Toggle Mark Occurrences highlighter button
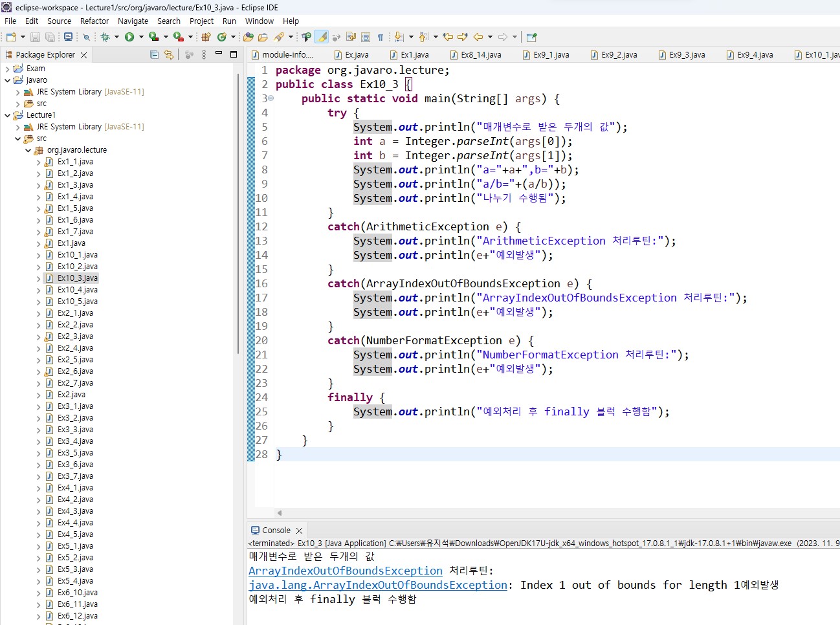 coord(321,37)
